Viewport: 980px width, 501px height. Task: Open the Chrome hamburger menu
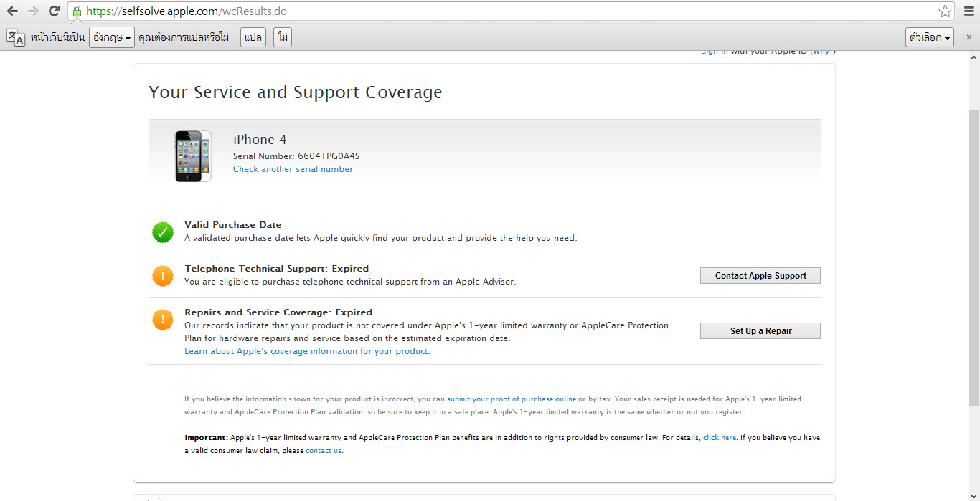pyautogui.click(x=966, y=11)
